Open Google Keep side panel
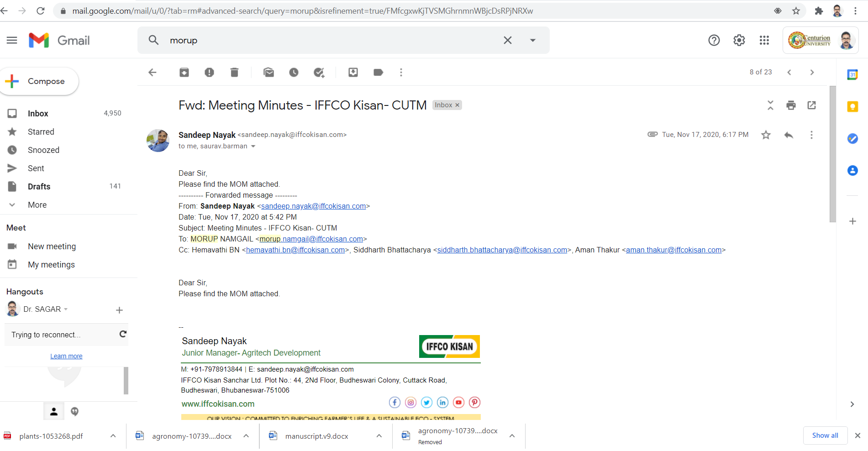Image resolution: width=868 pixels, height=451 pixels. tap(852, 106)
